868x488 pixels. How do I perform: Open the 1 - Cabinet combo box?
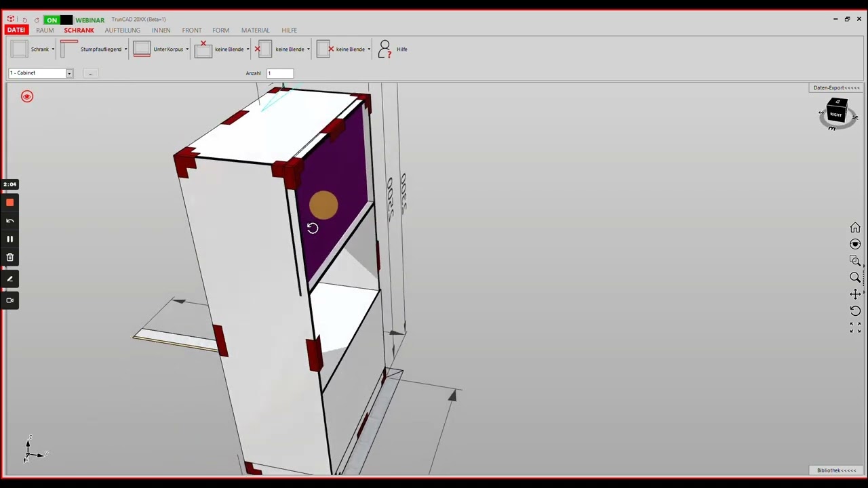41,73
